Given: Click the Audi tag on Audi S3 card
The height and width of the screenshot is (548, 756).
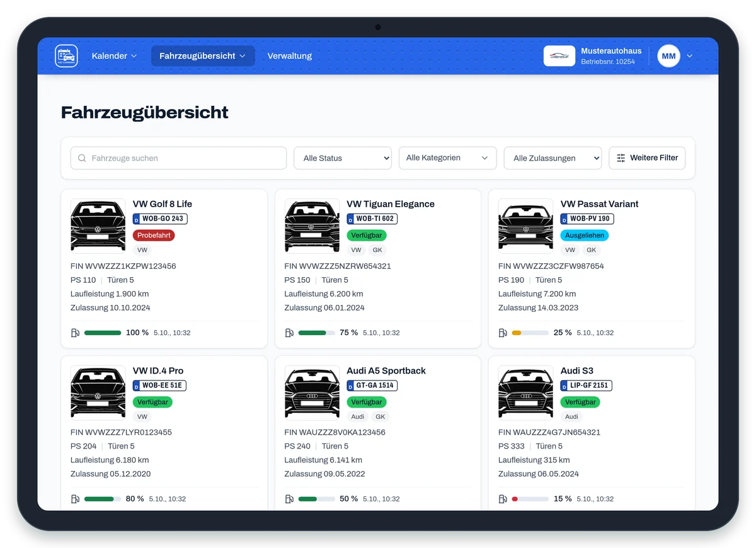Looking at the screenshot, I should 572,417.
